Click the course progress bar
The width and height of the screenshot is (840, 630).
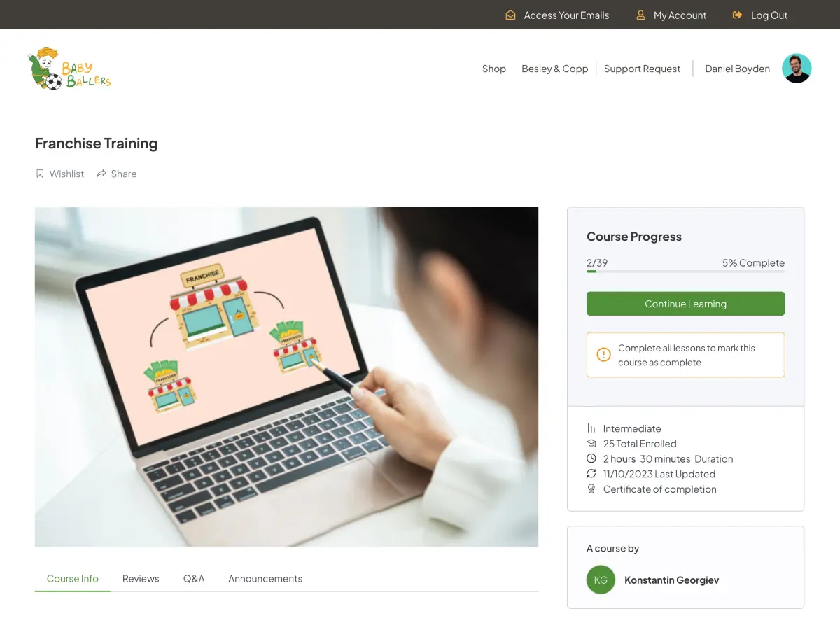point(686,272)
